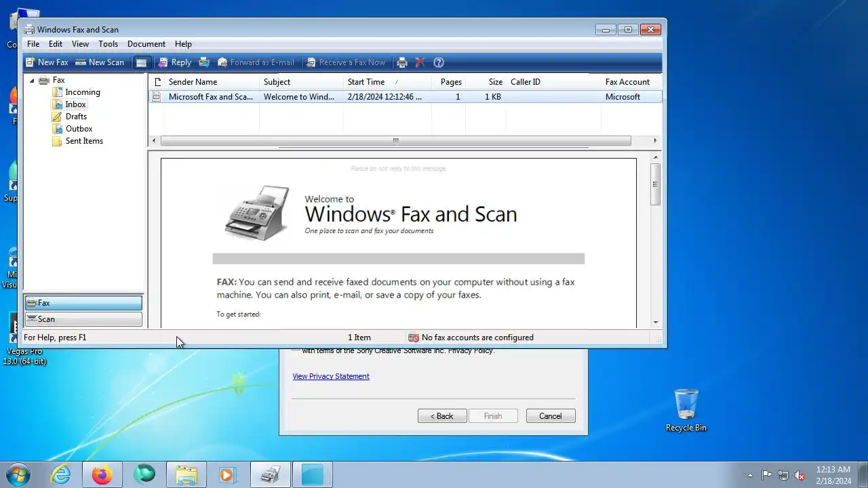
Task: Click the preview pane vertical scrollbar thumb
Action: pos(656,184)
